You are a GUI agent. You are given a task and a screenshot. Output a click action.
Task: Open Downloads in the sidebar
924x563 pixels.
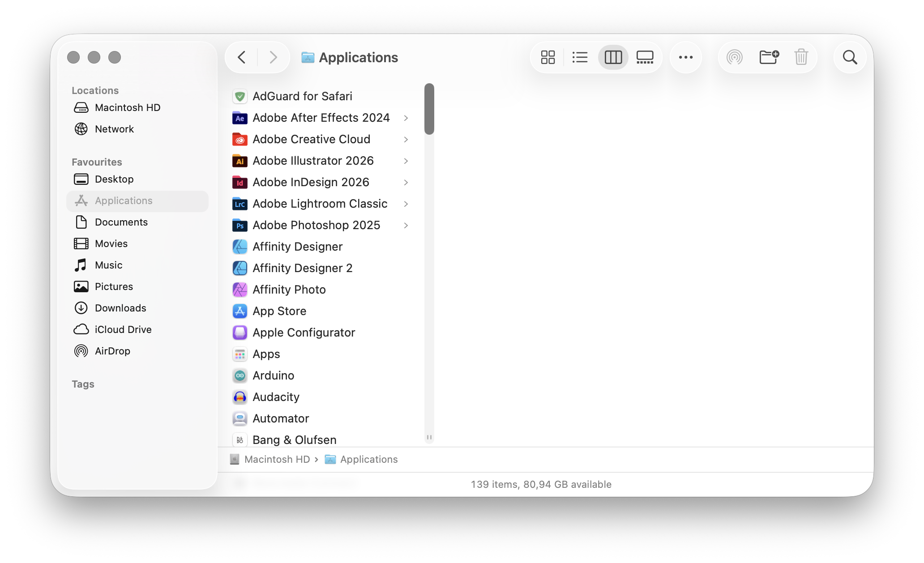120,308
